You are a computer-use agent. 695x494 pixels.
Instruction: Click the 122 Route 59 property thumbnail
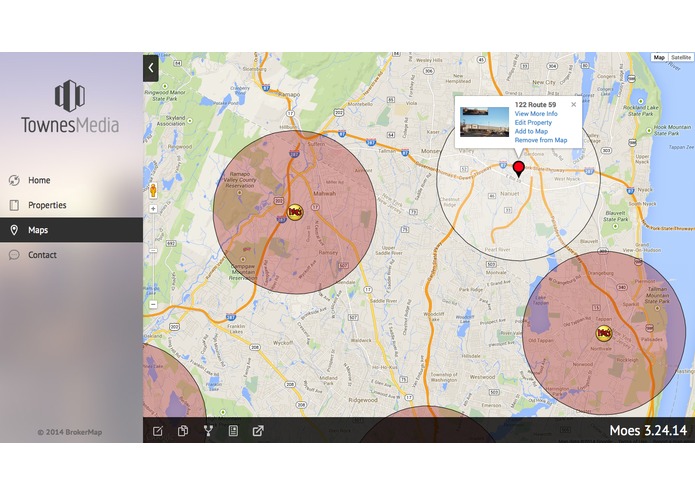point(484,122)
